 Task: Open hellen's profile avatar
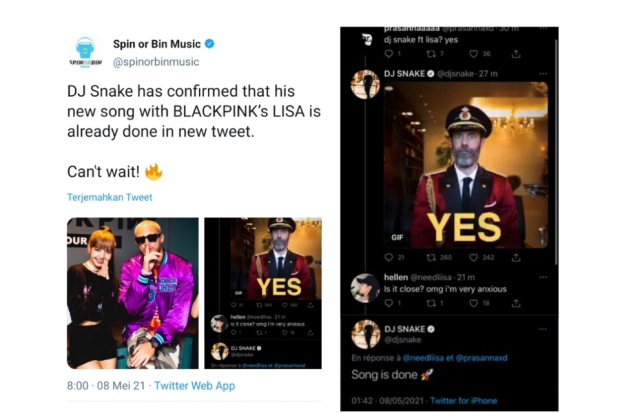pos(364,287)
